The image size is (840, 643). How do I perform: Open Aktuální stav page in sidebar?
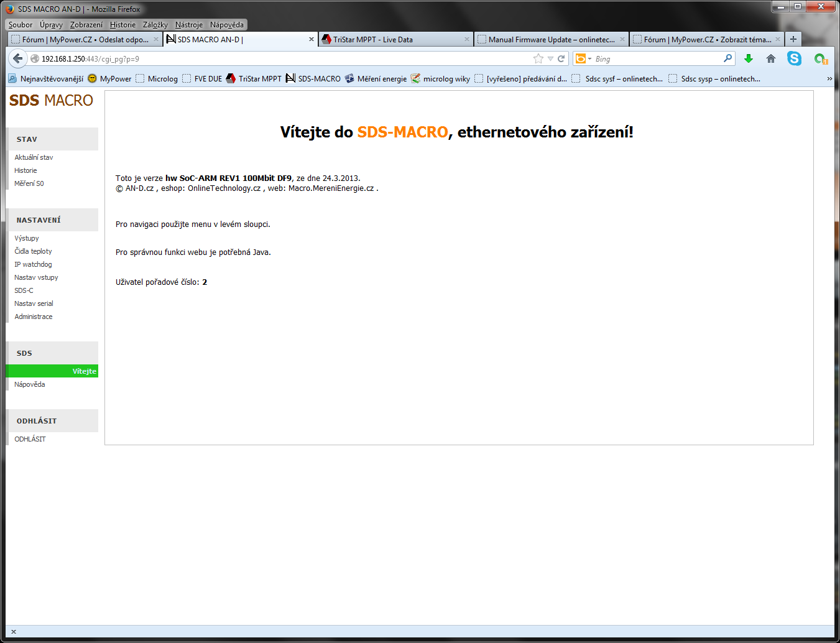[34, 157]
